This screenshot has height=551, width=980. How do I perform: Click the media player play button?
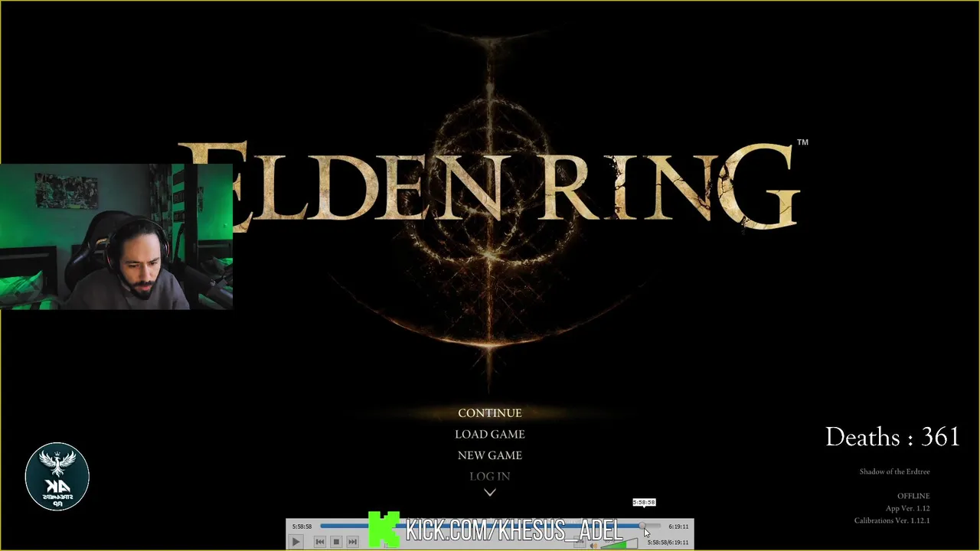point(296,542)
